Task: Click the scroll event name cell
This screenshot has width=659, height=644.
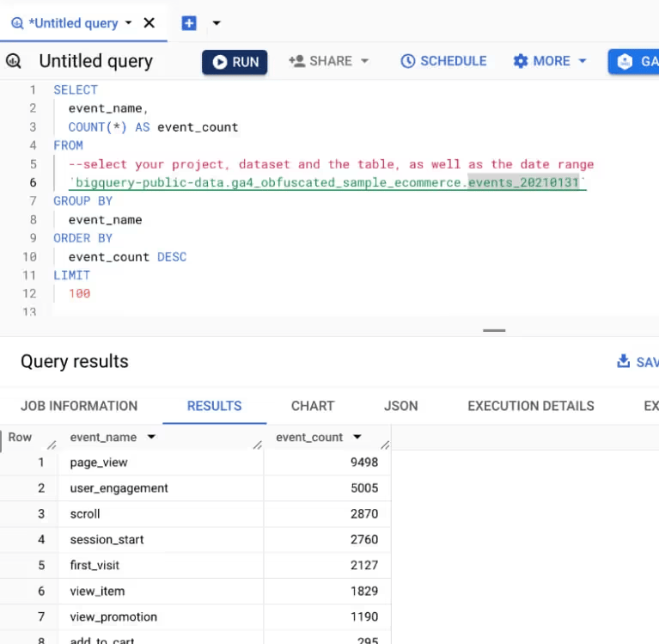Action: tap(162, 514)
